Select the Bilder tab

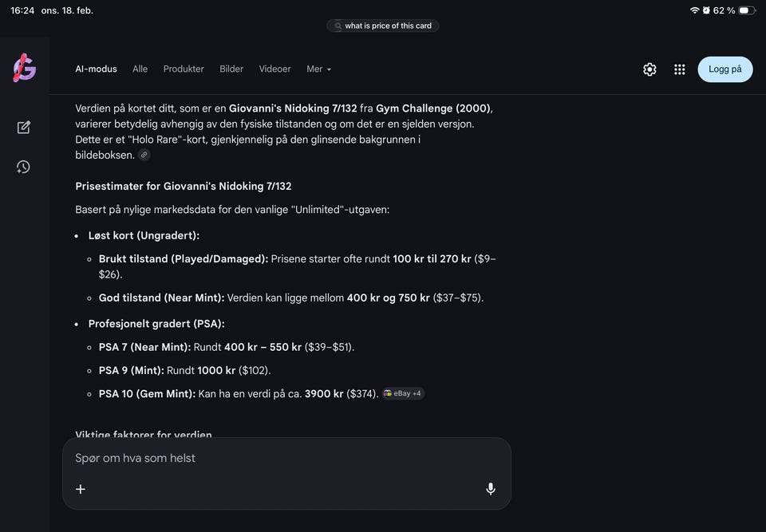pyautogui.click(x=231, y=69)
